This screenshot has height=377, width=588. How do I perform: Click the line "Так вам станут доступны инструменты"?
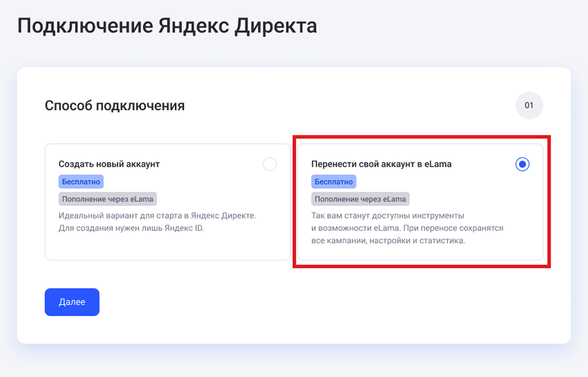point(388,216)
